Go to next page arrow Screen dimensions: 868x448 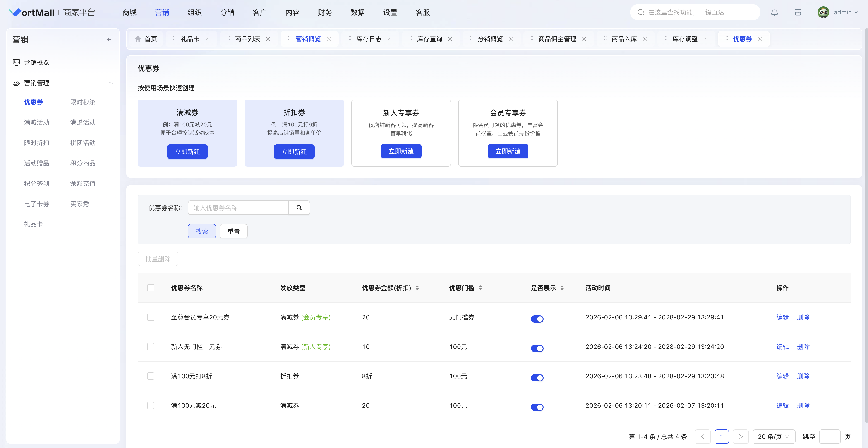point(740,436)
